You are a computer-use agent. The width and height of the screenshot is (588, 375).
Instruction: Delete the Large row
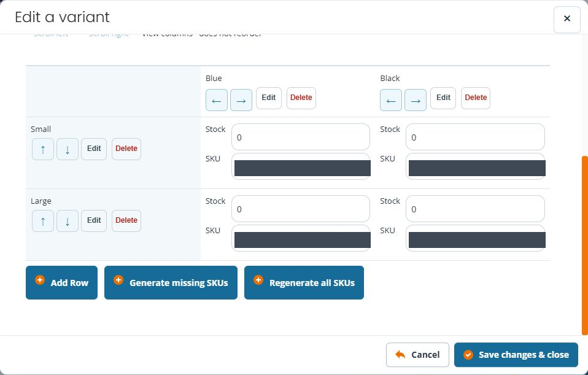pos(126,221)
